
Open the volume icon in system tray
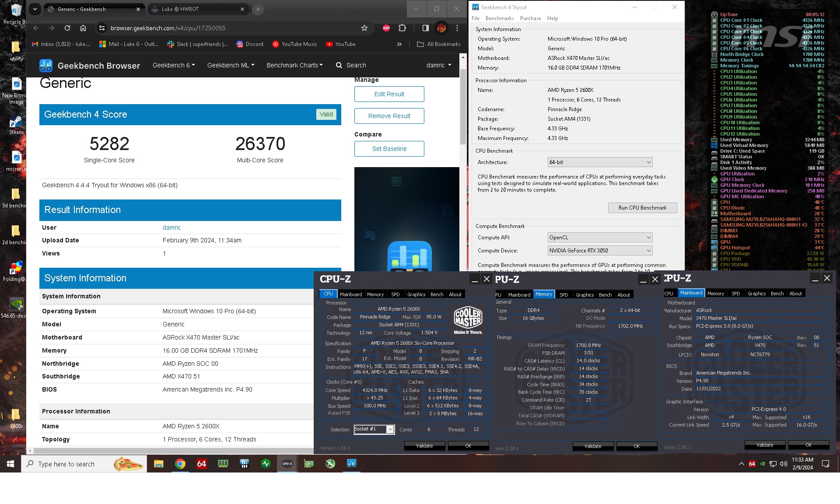point(783,464)
